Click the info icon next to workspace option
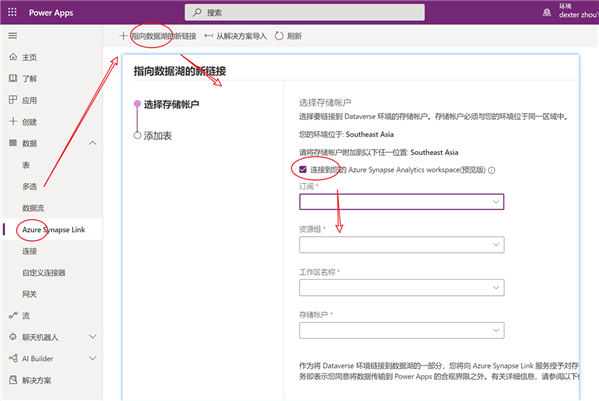This screenshot has height=401, width=599. [x=492, y=170]
